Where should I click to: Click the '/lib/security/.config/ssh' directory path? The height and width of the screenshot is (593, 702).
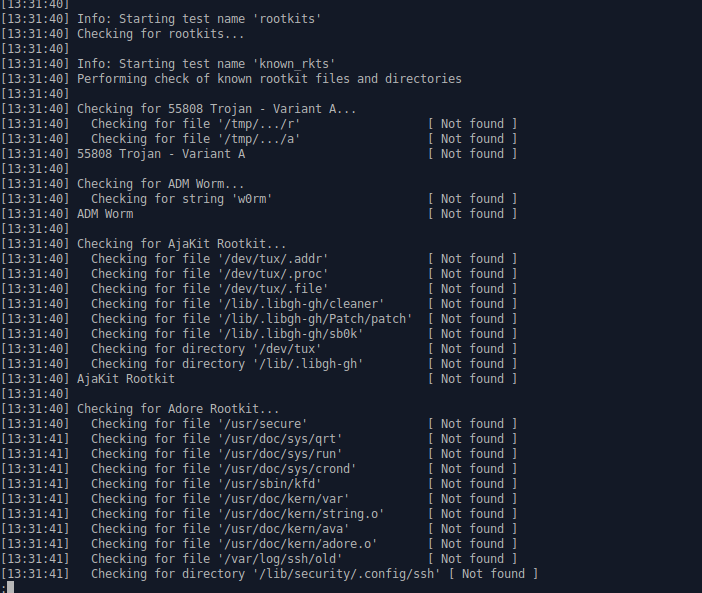(x=346, y=574)
